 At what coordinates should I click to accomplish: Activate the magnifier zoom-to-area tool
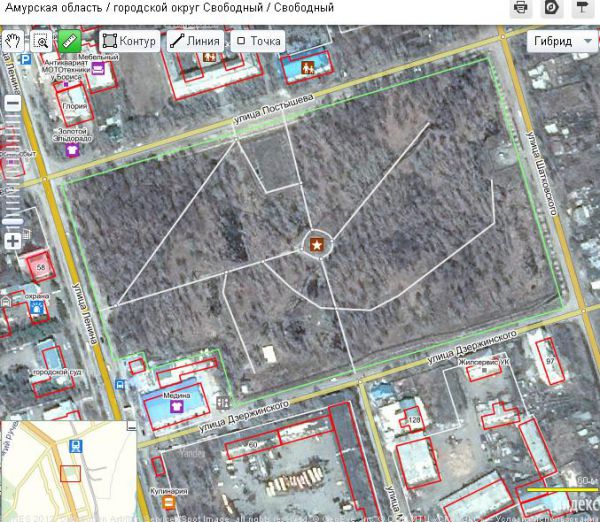(41, 42)
